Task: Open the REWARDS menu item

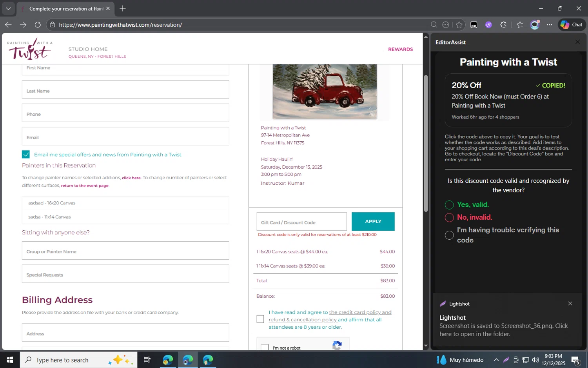Action: 400,49
